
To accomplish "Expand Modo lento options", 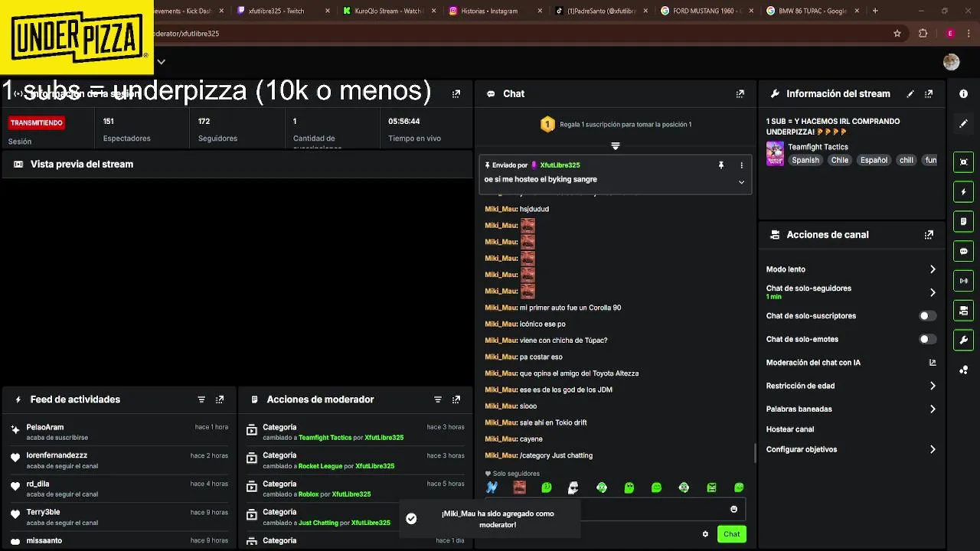I will pos(933,269).
